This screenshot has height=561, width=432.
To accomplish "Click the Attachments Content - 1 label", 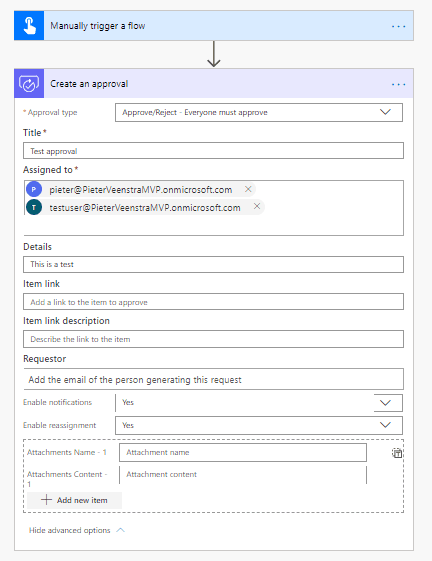I will pos(67,479).
